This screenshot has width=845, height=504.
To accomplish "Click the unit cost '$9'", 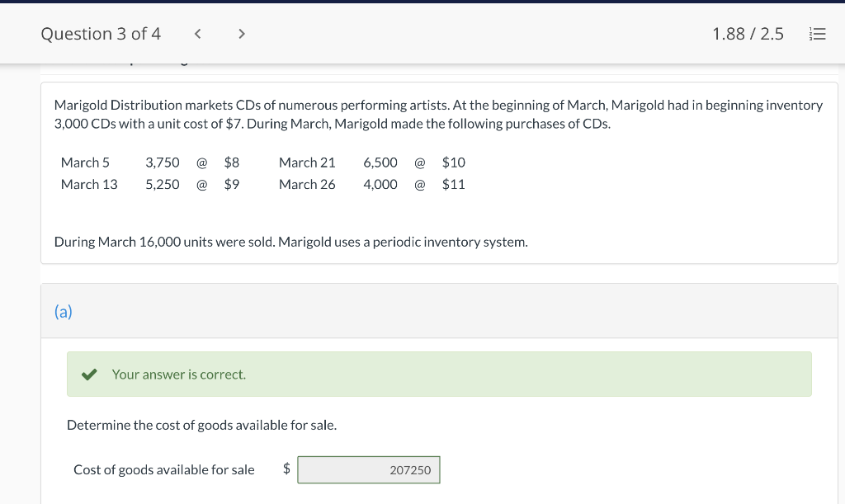I will tap(232, 185).
